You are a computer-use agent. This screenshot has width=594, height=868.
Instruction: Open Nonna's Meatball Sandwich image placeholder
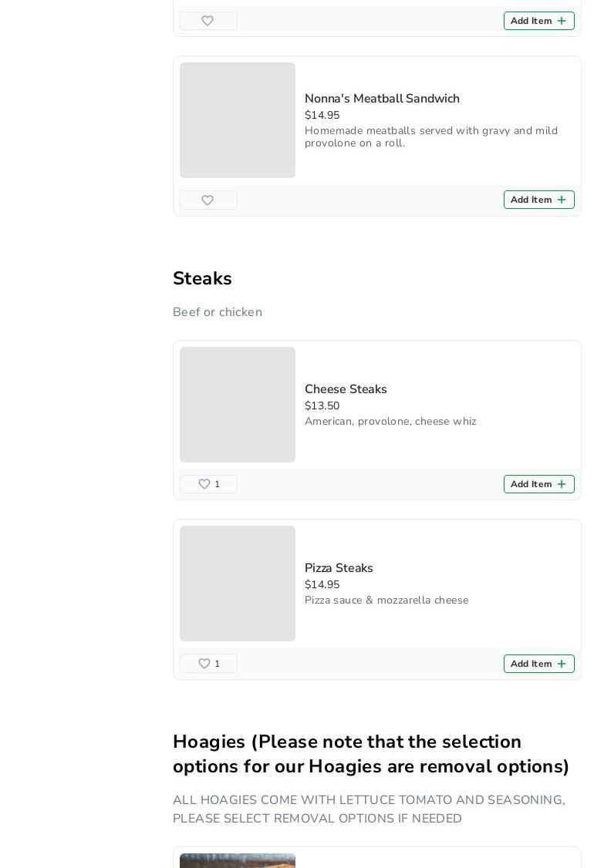pyautogui.click(x=238, y=120)
